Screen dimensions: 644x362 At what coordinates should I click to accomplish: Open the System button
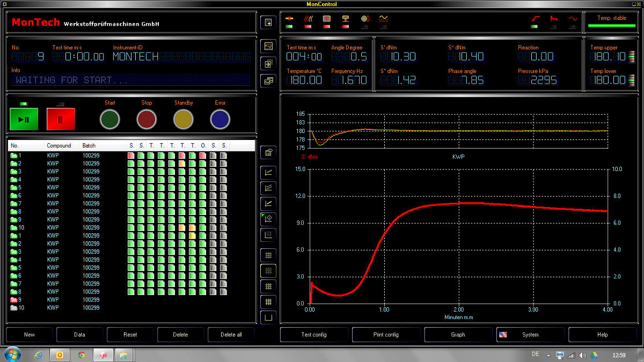530,335
